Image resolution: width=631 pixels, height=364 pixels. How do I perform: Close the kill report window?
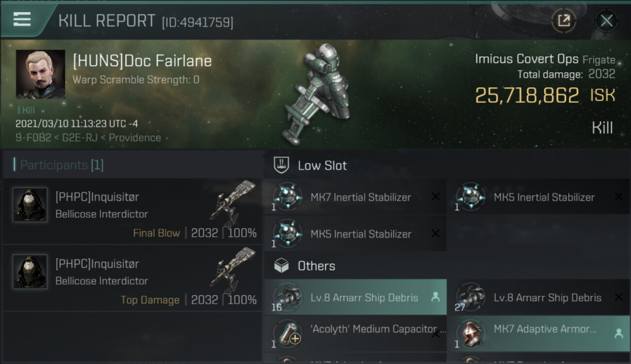[x=606, y=20]
